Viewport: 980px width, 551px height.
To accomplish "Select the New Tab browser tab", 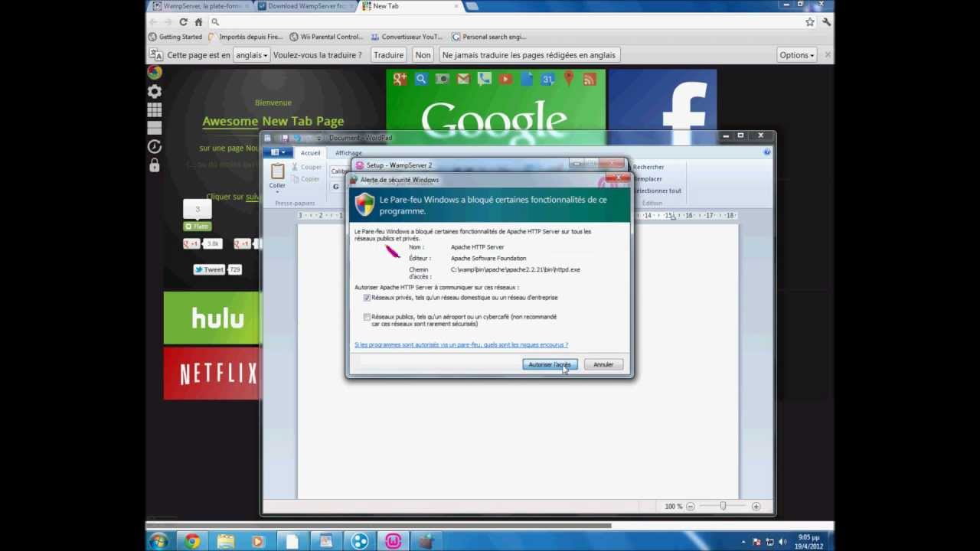I will click(x=410, y=6).
